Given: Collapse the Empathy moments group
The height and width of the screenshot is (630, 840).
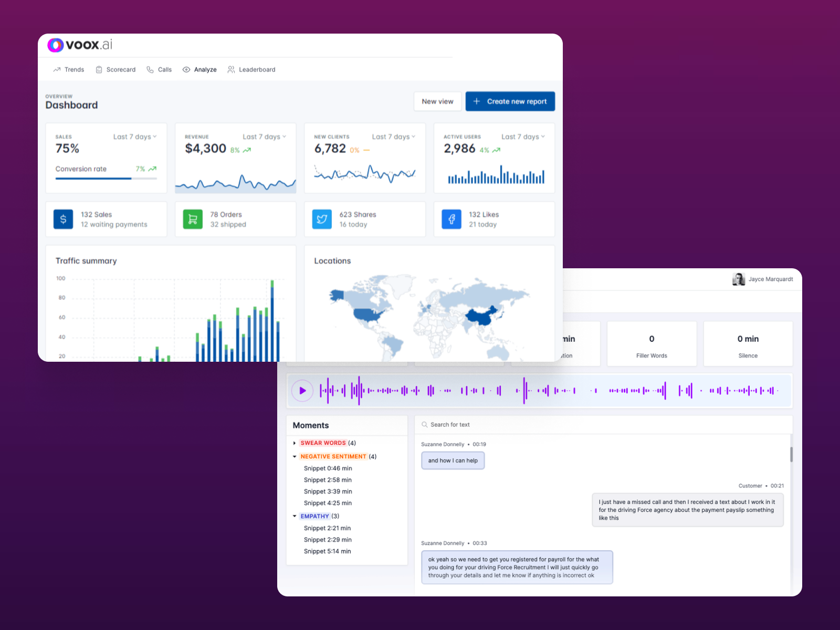Looking at the screenshot, I should point(295,516).
